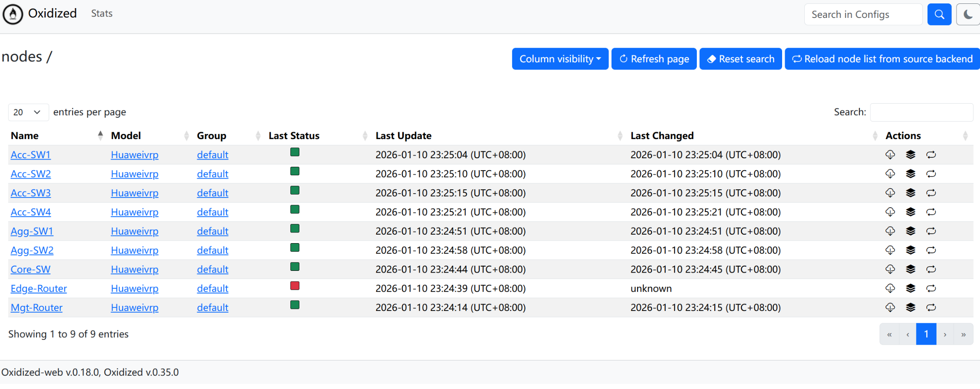Open versions stack icon for Agg-SW1

point(910,231)
